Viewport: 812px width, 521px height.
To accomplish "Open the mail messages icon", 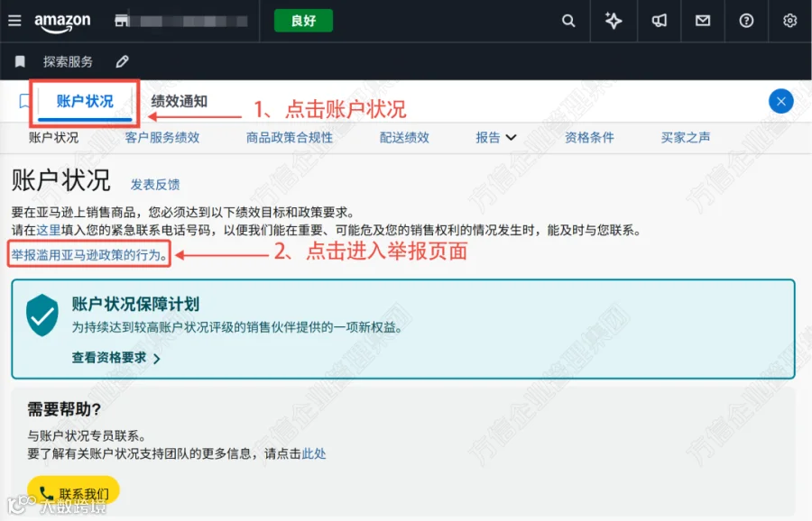I will pos(702,21).
